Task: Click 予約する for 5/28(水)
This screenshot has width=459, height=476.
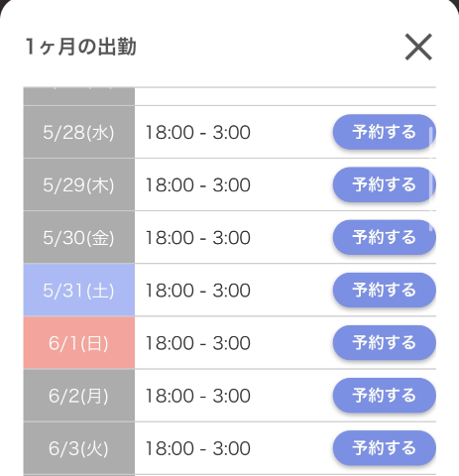Action: click(384, 132)
